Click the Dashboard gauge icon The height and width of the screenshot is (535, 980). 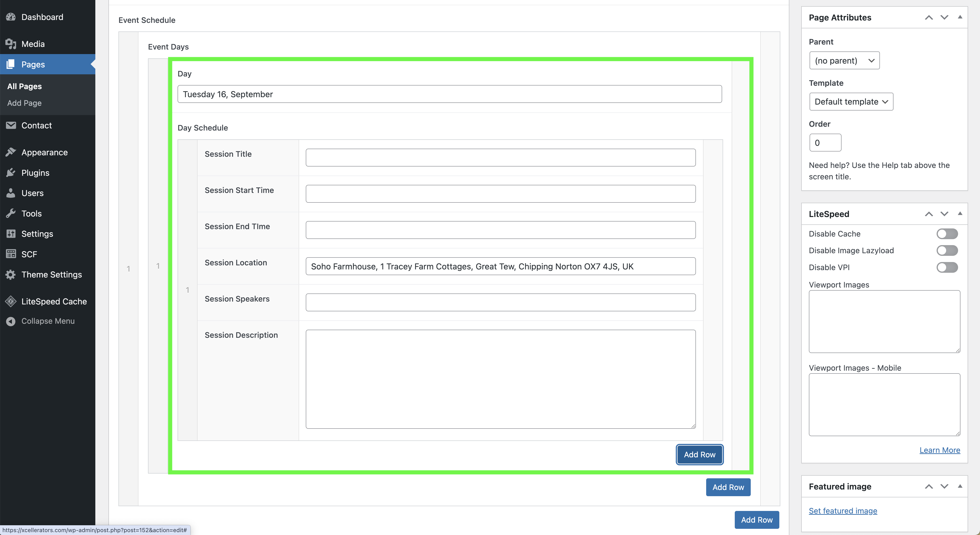11,17
